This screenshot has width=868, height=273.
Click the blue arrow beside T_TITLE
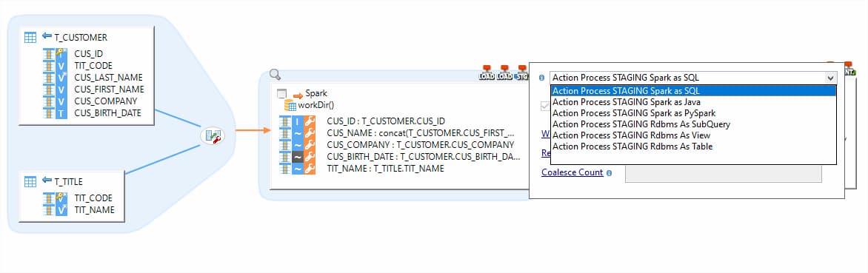click(x=47, y=181)
